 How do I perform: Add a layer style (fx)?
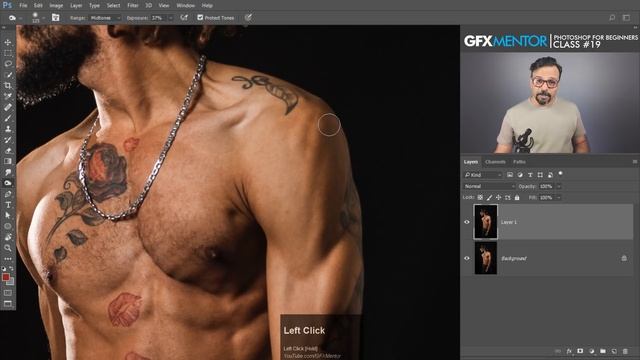tap(569, 351)
